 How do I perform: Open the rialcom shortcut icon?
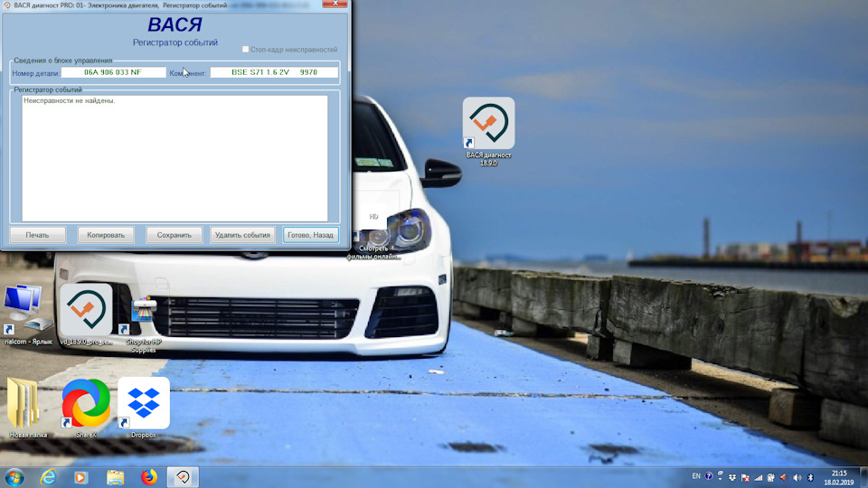(x=28, y=314)
